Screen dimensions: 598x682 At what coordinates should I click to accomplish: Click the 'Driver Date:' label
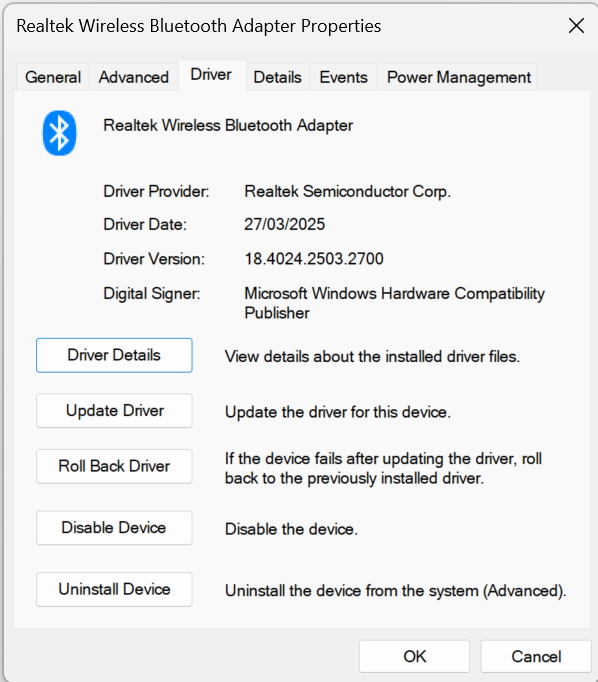coord(145,224)
